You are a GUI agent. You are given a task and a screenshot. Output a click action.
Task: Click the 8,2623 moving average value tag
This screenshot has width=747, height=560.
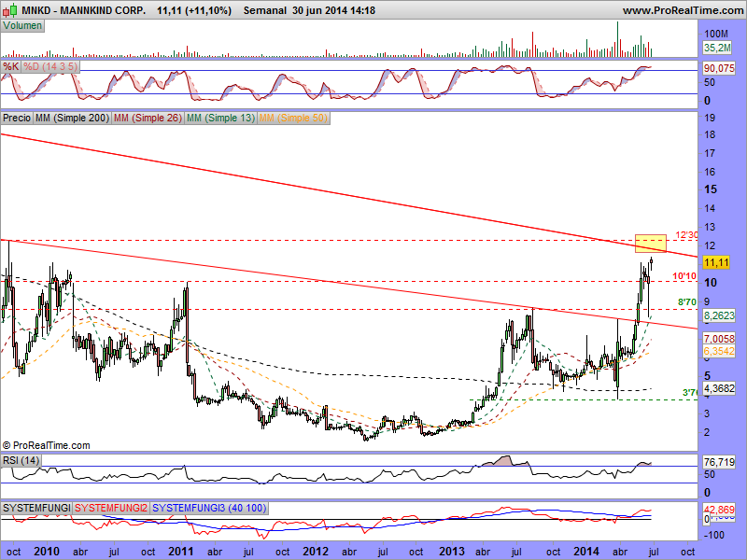tap(719, 315)
